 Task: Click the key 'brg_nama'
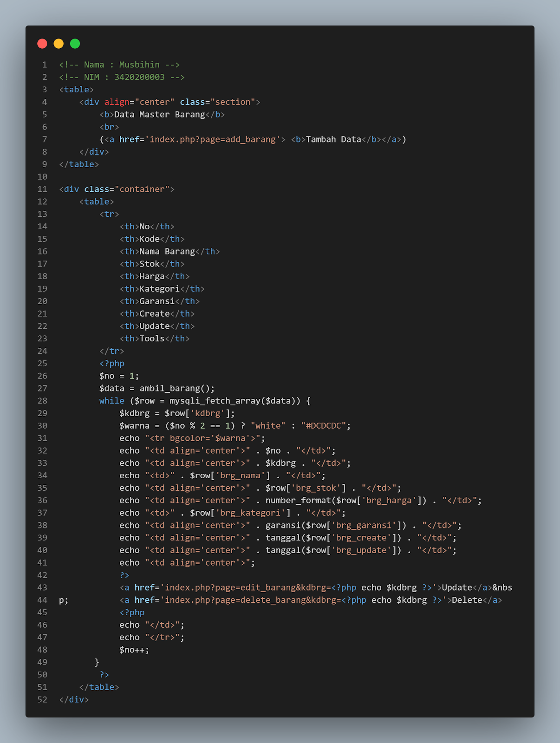pyautogui.click(x=241, y=476)
